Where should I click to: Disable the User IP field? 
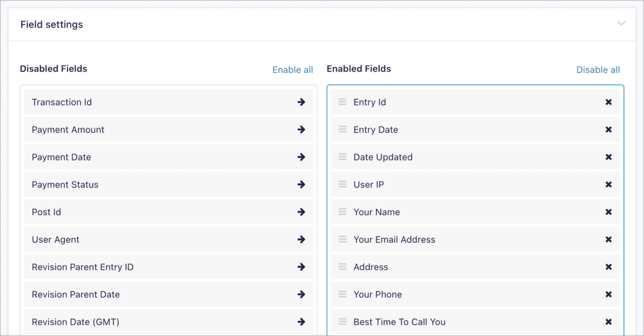(x=609, y=184)
